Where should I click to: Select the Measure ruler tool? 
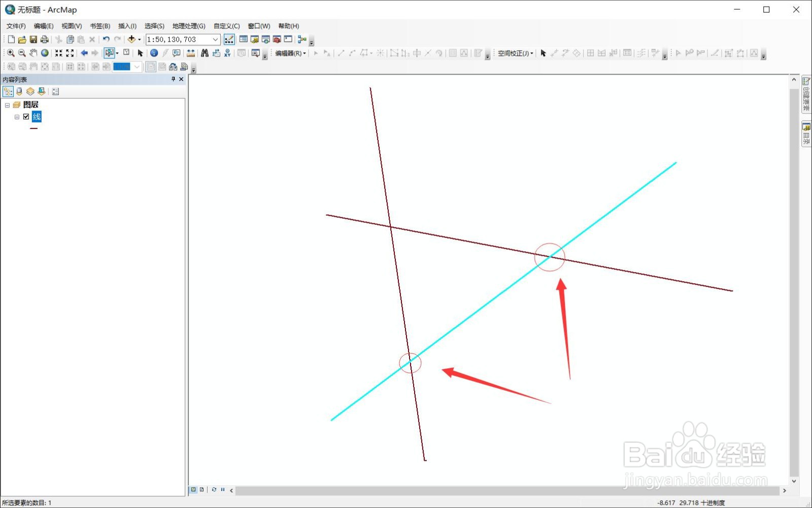coord(191,53)
